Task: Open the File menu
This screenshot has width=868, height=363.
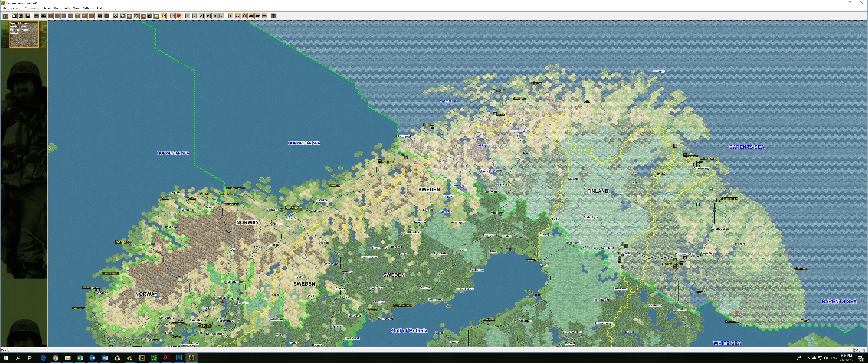Action: (4, 8)
